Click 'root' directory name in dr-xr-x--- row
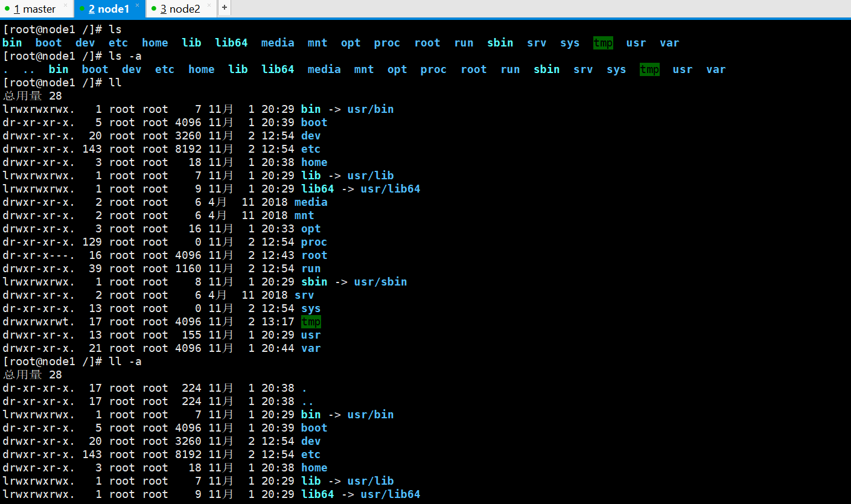The height and width of the screenshot is (504, 851). pos(314,255)
